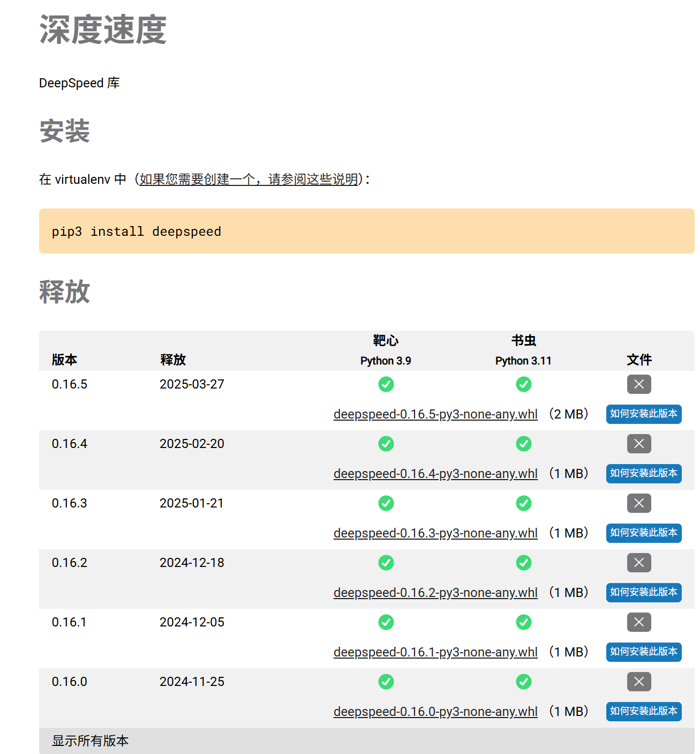The width and height of the screenshot is (700, 754).
Task: Click Python 3.11 green check for 0.16.2
Action: tap(523, 563)
